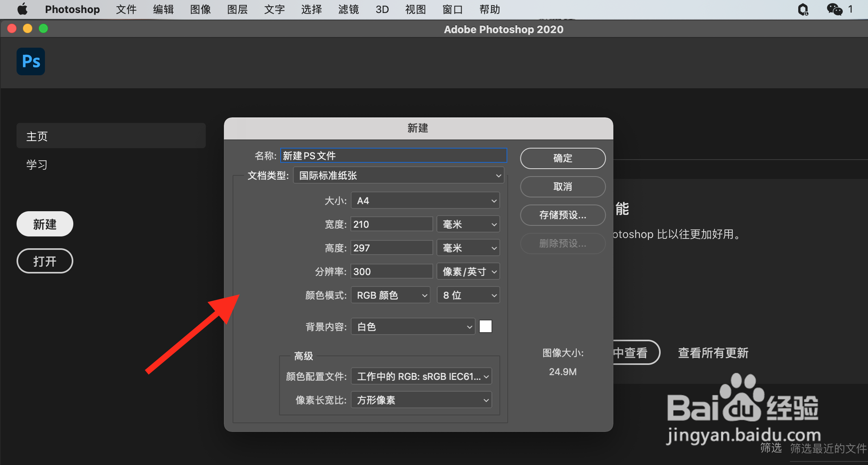Click the background color swatch

[x=485, y=326]
